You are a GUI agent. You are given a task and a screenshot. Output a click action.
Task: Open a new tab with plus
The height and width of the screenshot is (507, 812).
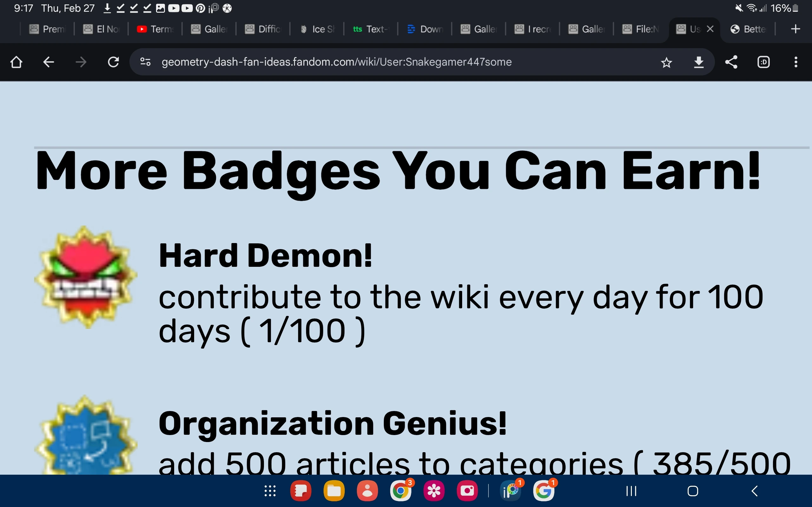point(795,29)
